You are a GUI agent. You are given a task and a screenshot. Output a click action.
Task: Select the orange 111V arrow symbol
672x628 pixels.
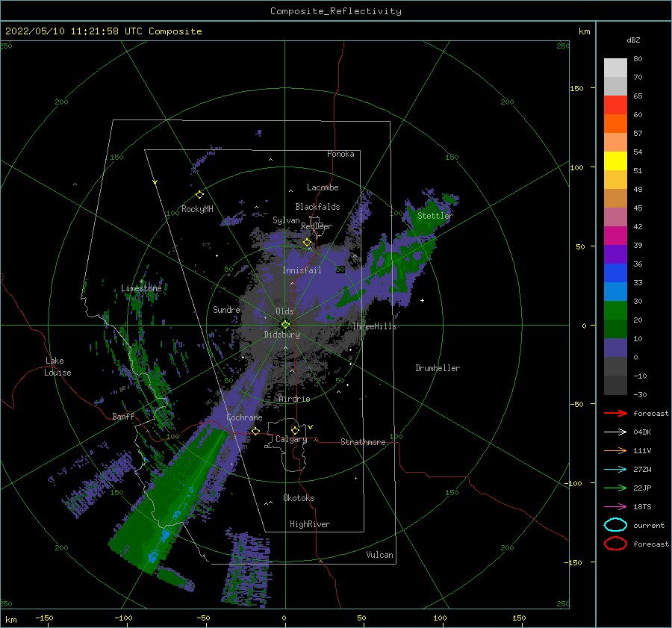pyautogui.click(x=615, y=450)
